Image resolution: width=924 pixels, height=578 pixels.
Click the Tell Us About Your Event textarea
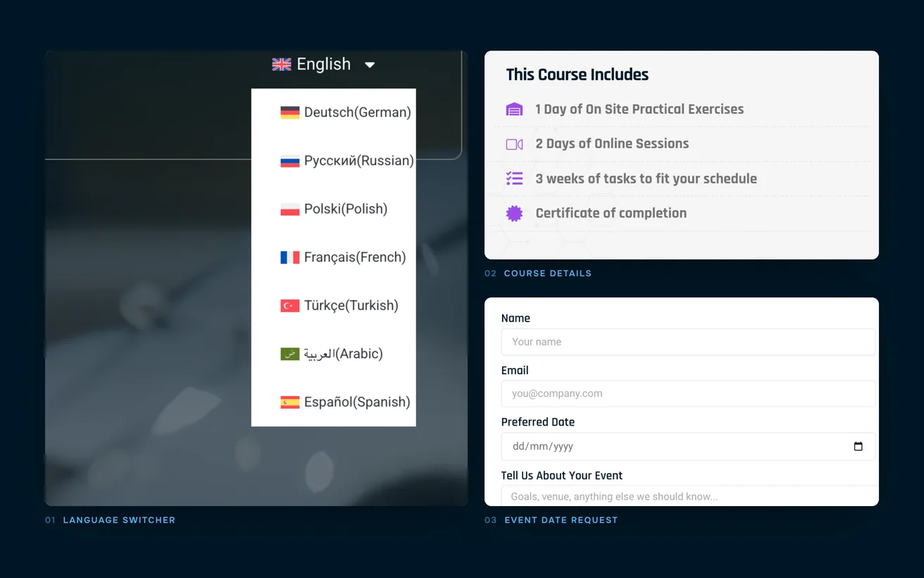coord(690,496)
